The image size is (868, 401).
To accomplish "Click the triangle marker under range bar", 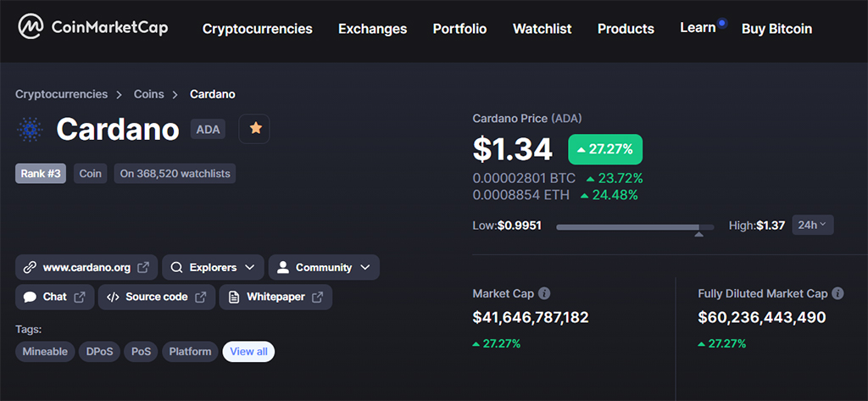I will (698, 235).
